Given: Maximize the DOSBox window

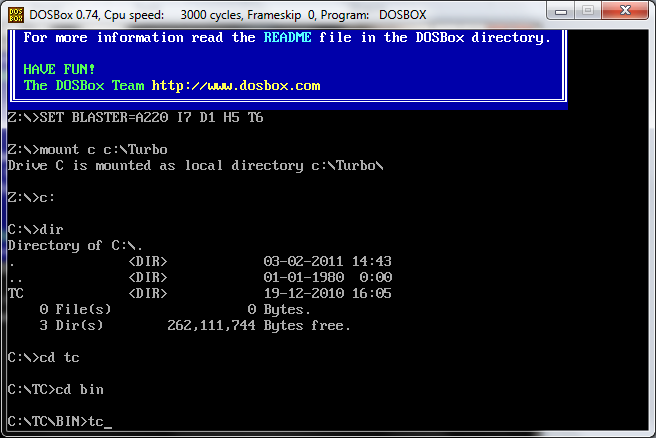Looking at the screenshot, I should coord(588,11).
